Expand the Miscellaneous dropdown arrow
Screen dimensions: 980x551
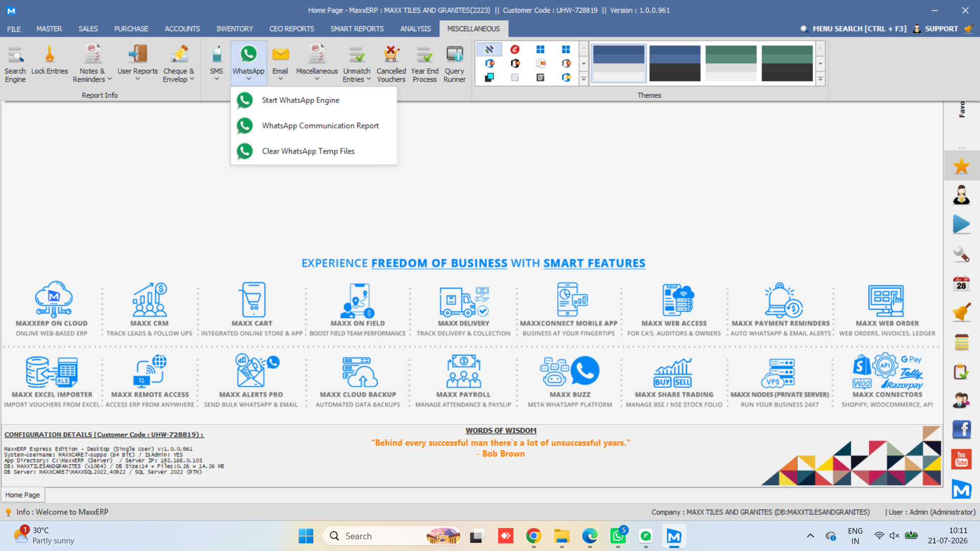pyautogui.click(x=316, y=79)
